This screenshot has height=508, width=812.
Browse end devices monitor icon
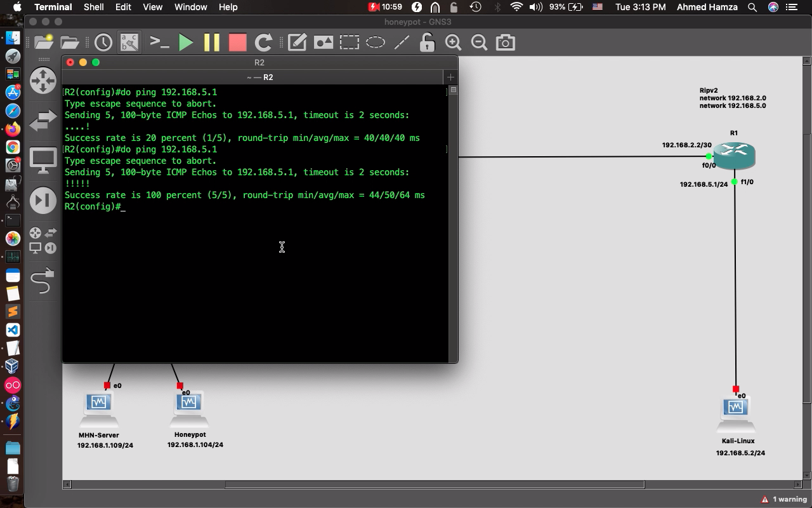coord(43,160)
